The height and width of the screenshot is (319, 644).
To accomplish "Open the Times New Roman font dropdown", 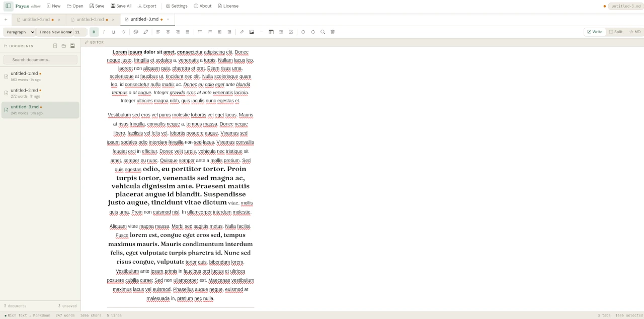I will click(55, 32).
